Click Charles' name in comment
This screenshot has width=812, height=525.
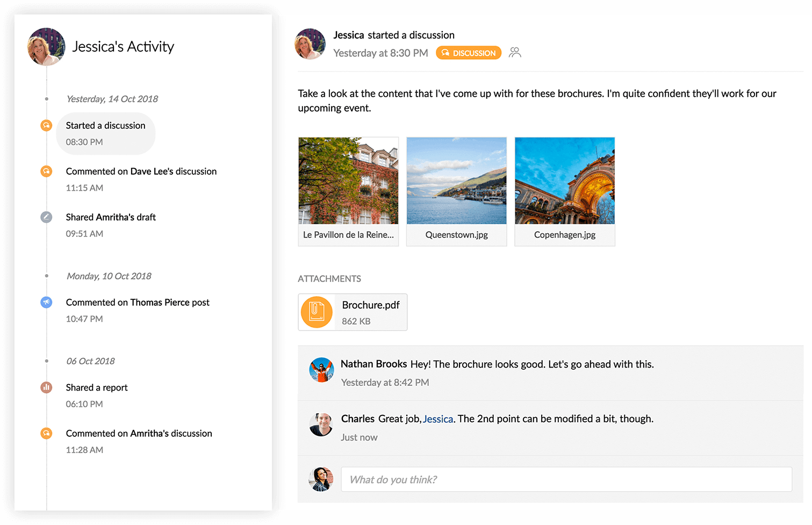[358, 419]
